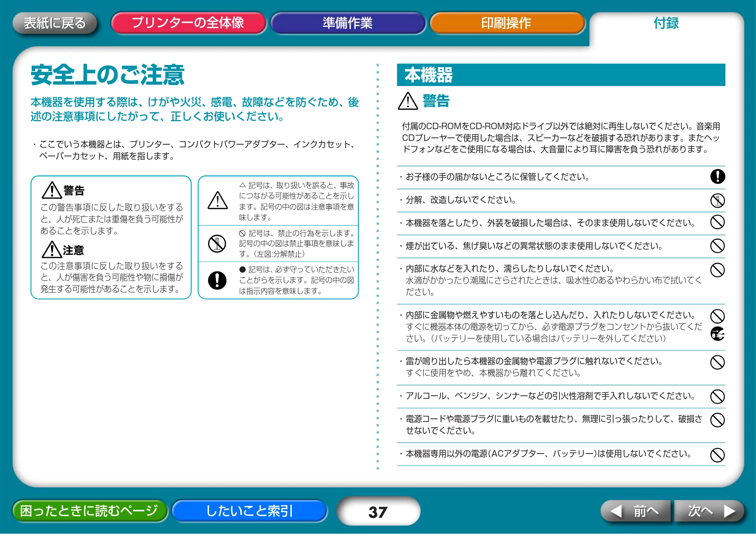
Task: Select the 印刷操作 tab
Action: click(507, 23)
